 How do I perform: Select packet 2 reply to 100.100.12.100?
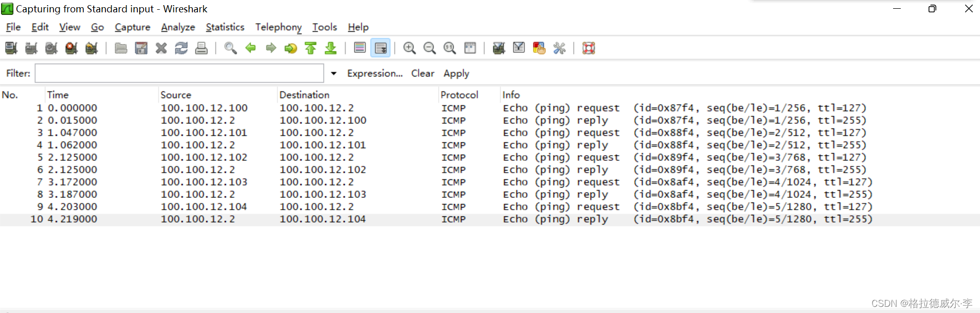[490, 120]
